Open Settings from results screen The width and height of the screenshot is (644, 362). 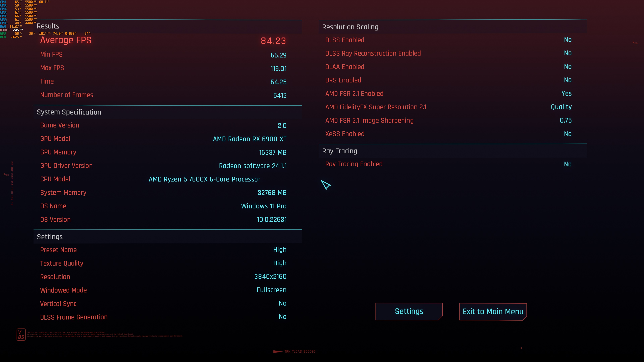click(409, 312)
